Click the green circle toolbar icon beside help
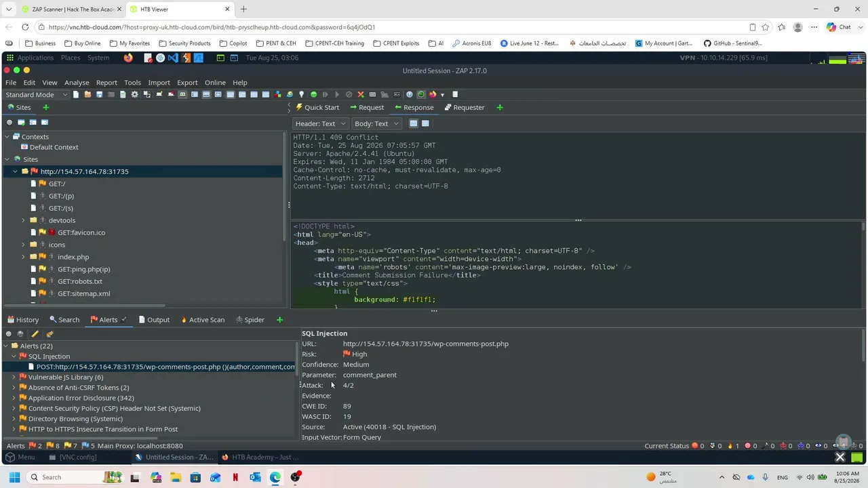Screen dimensions: 868x488 [421, 94]
